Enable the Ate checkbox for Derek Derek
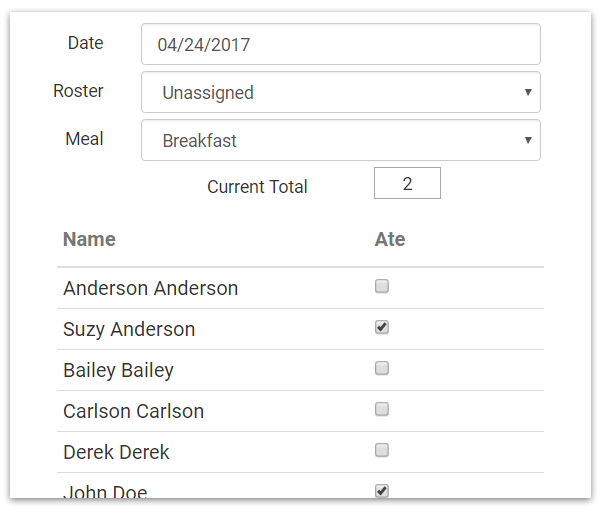The width and height of the screenshot is (600, 510). pos(382,451)
